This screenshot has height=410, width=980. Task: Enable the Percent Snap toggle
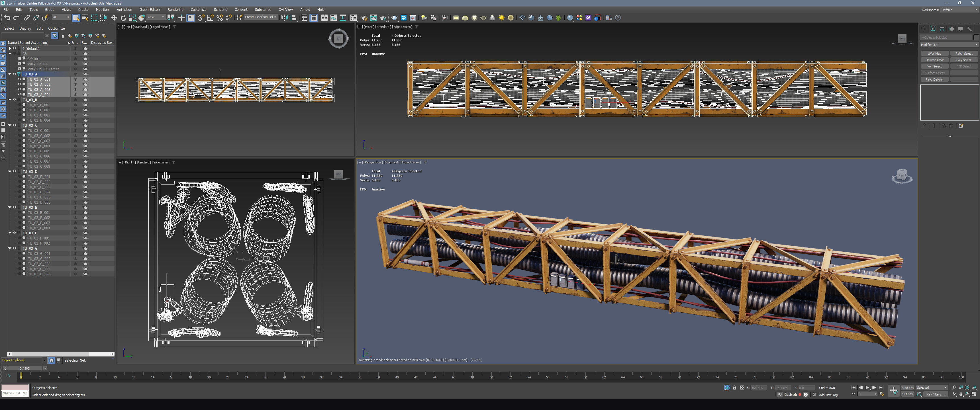coord(220,18)
